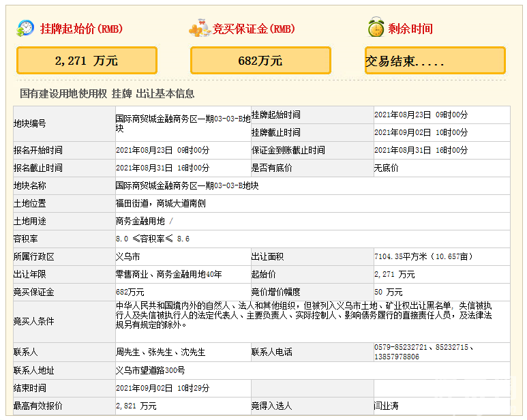Image resolution: width=527 pixels, height=420 pixels.
Task: Select the highest valid bid 2,821 万元
Action: point(136,406)
